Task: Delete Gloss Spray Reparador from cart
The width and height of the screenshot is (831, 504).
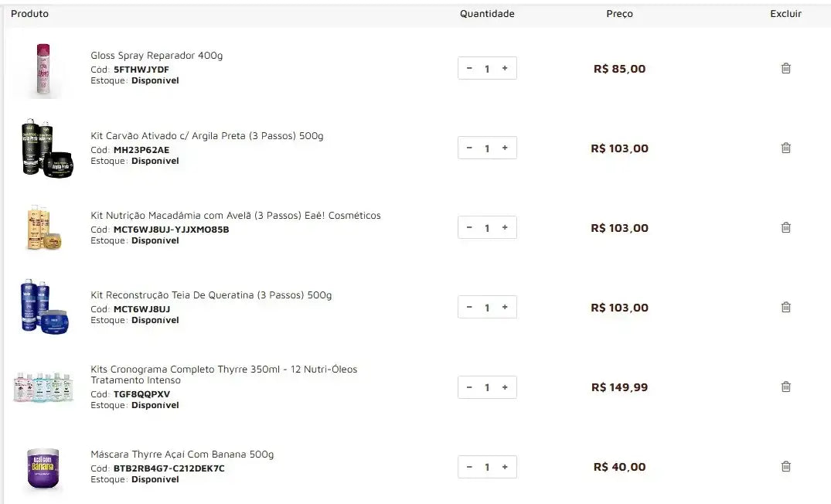Action: [x=785, y=68]
